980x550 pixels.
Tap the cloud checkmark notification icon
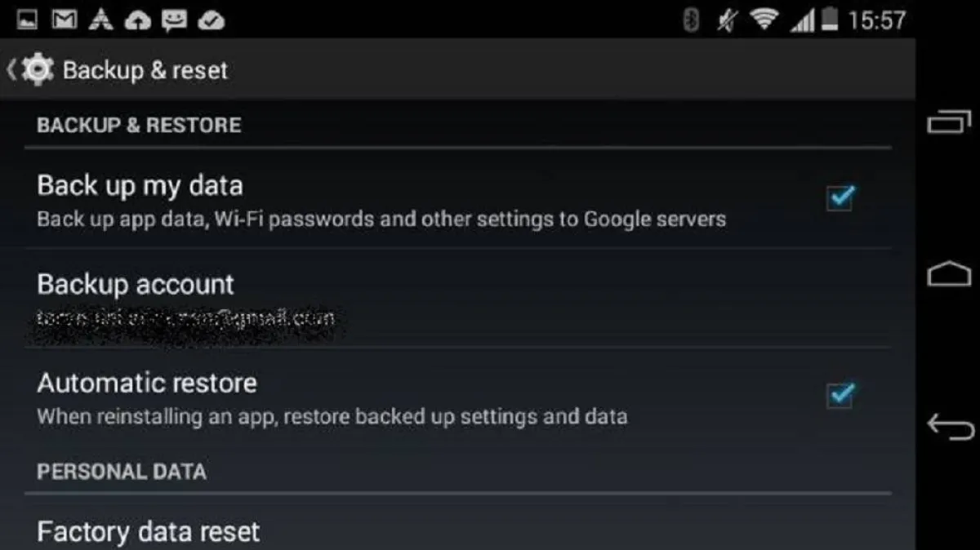212,20
